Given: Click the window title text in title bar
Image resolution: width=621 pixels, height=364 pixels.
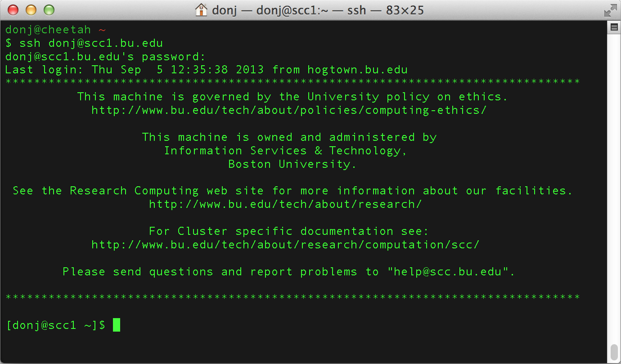Looking at the screenshot, I should [x=318, y=10].
